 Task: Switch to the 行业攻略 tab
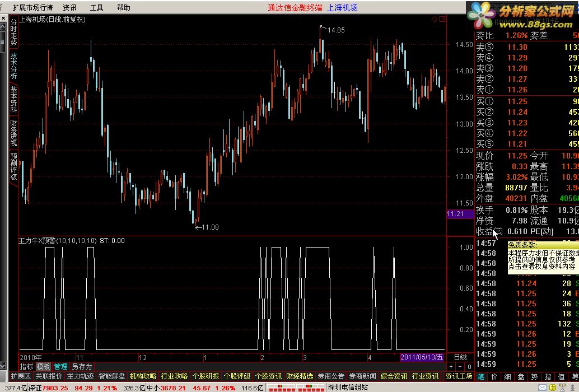point(174,376)
